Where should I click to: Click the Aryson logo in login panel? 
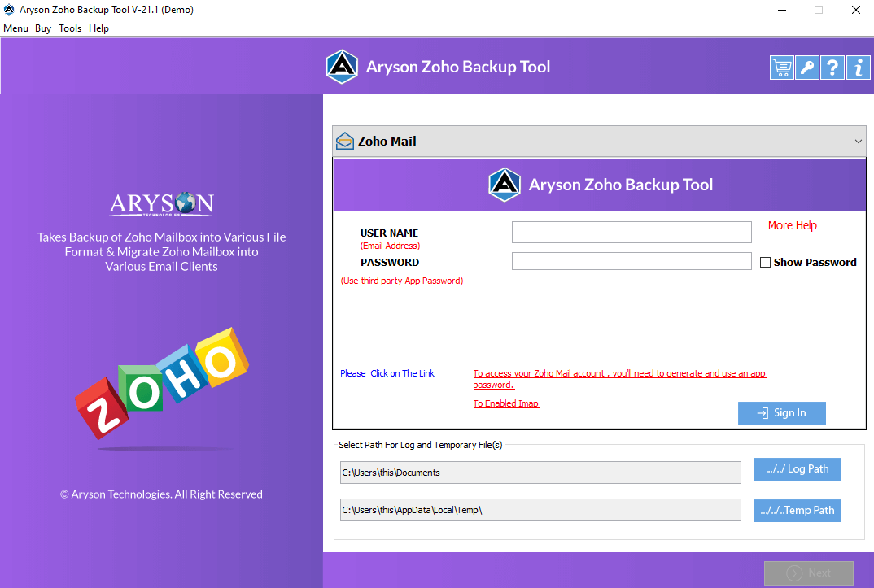click(505, 185)
